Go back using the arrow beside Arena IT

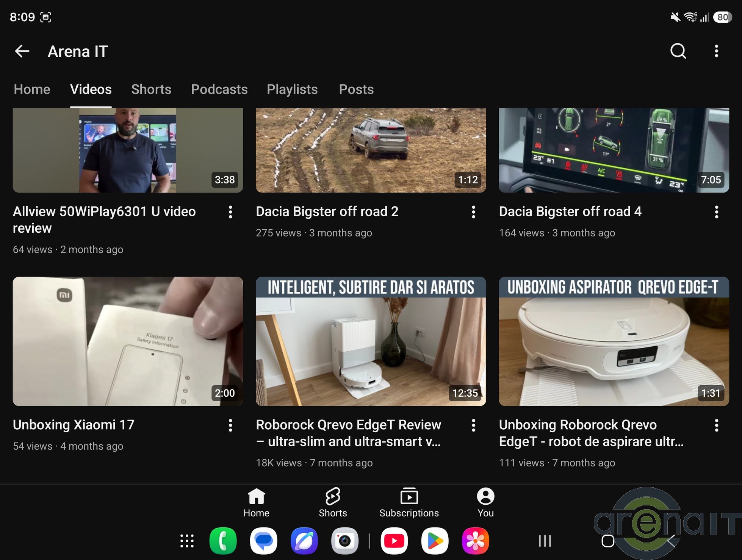click(x=22, y=51)
